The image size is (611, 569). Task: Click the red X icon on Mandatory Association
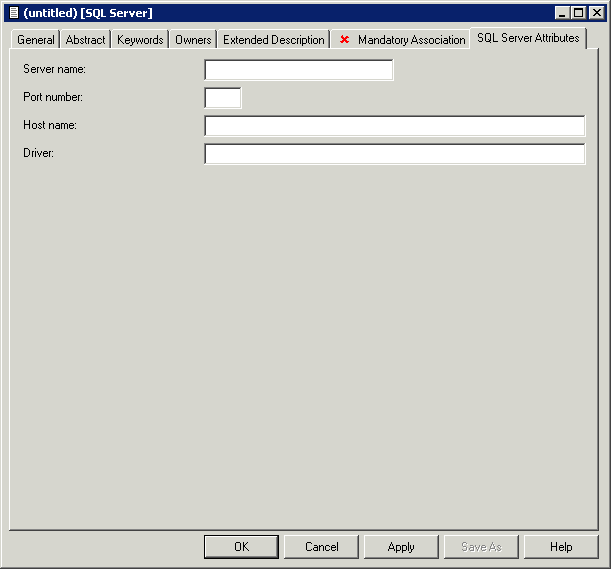tap(345, 40)
